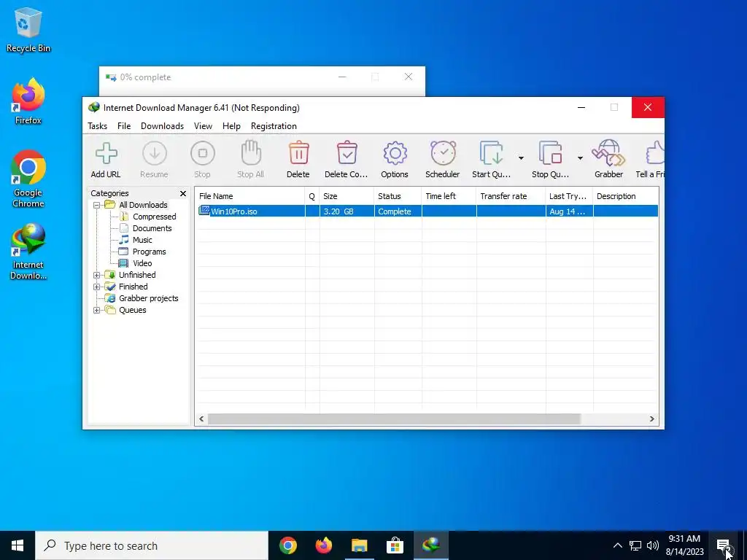
Task: Sort by Size column header
Action: (347, 196)
